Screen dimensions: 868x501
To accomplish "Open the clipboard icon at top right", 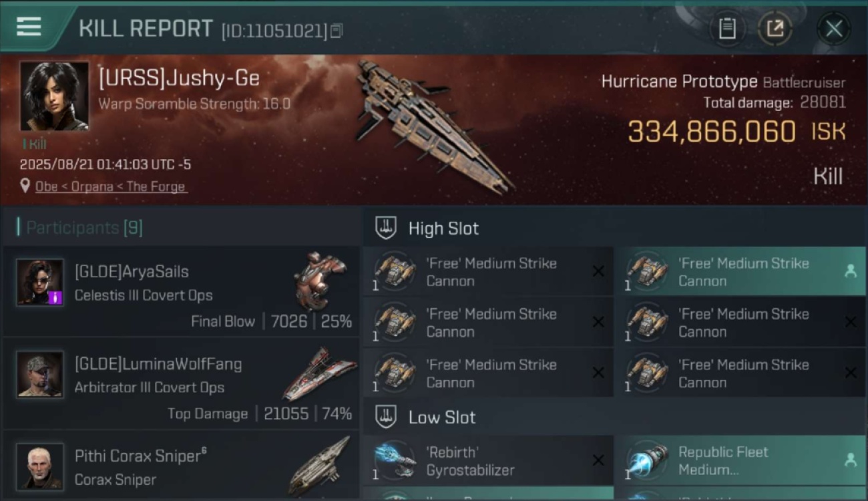I will point(727,29).
